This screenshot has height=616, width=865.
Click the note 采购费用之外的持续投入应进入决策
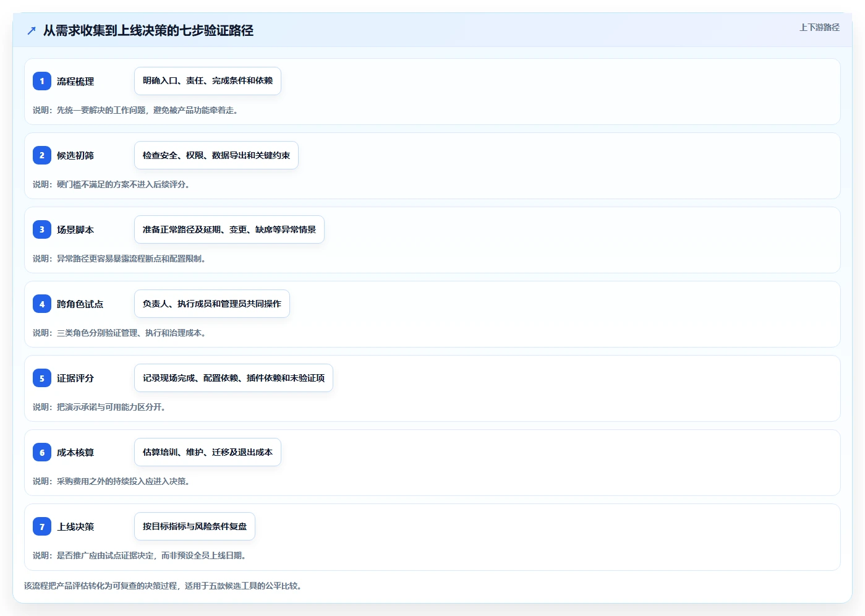pos(123,481)
